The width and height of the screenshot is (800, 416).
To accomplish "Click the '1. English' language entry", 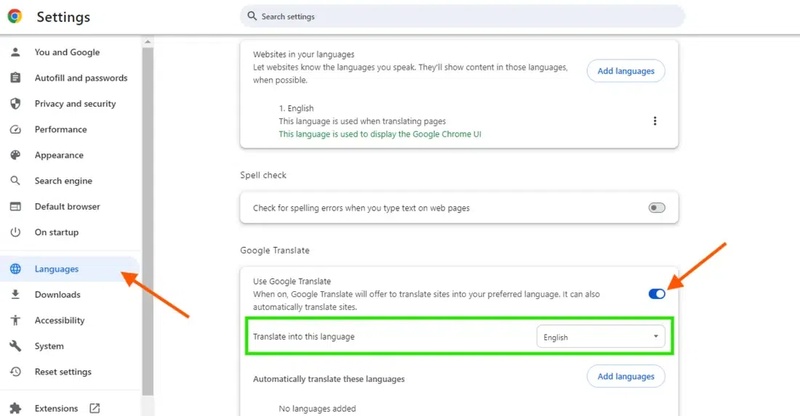I will [296, 108].
